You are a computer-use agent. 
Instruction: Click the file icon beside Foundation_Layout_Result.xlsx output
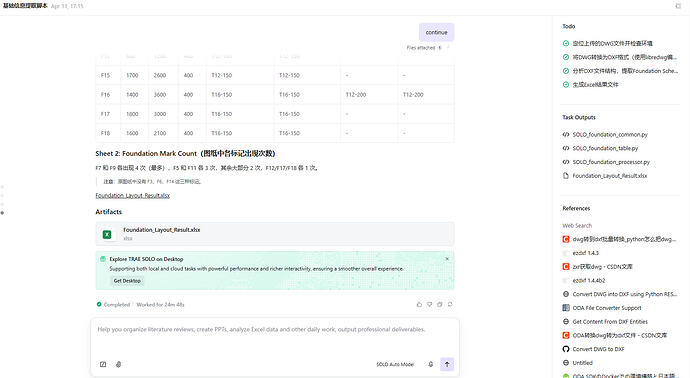pyautogui.click(x=566, y=176)
